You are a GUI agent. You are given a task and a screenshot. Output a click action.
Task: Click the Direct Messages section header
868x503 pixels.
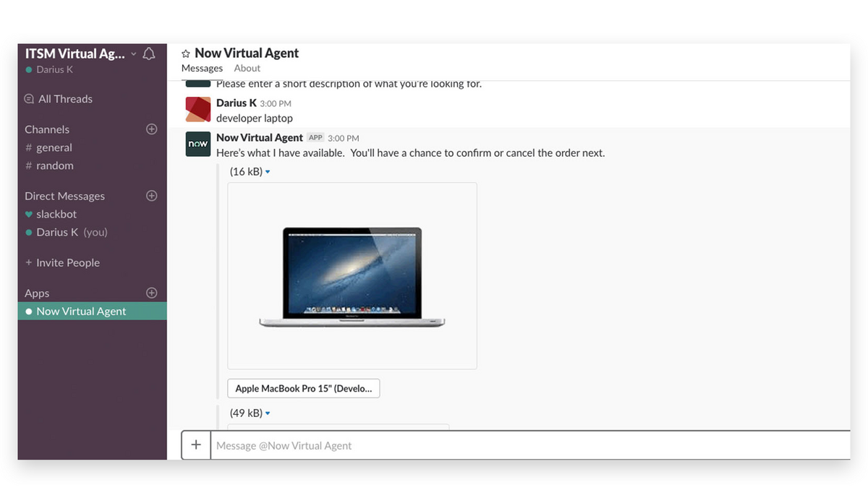(64, 196)
